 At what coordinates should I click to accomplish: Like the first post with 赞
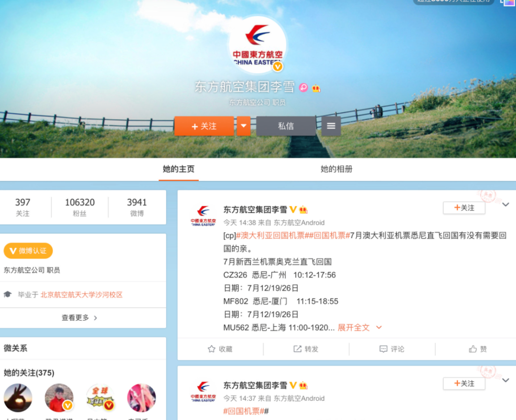coord(478,349)
